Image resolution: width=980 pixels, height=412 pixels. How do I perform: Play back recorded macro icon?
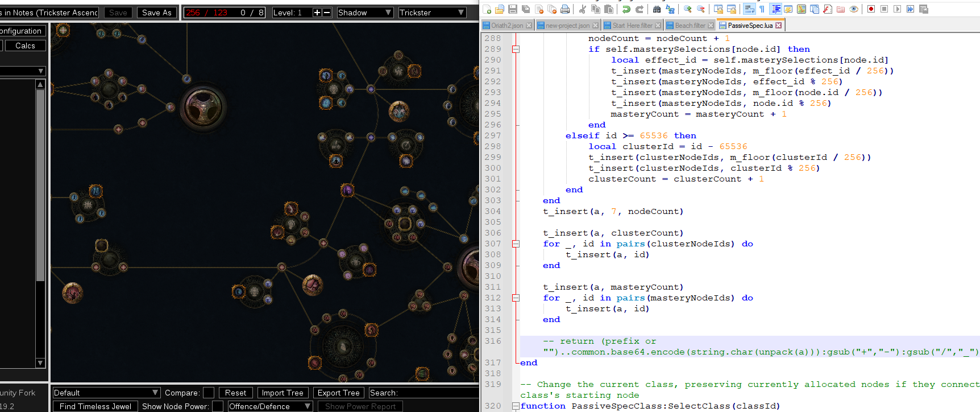click(x=897, y=9)
